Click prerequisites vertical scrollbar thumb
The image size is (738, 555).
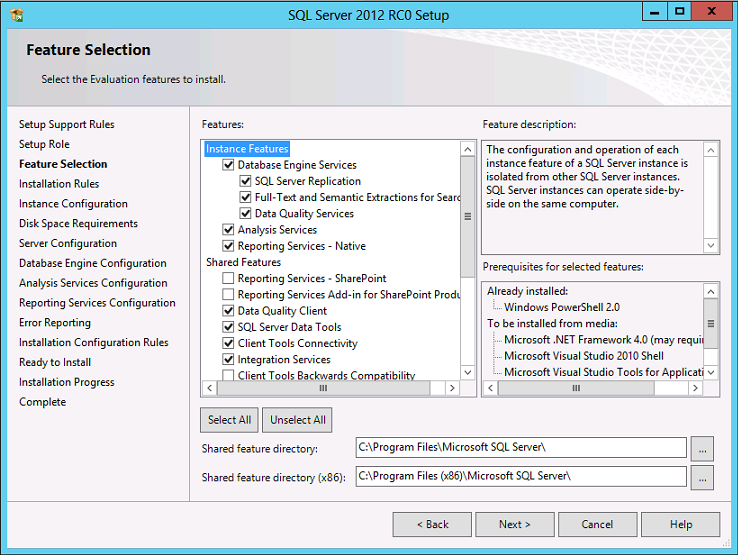point(711,323)
